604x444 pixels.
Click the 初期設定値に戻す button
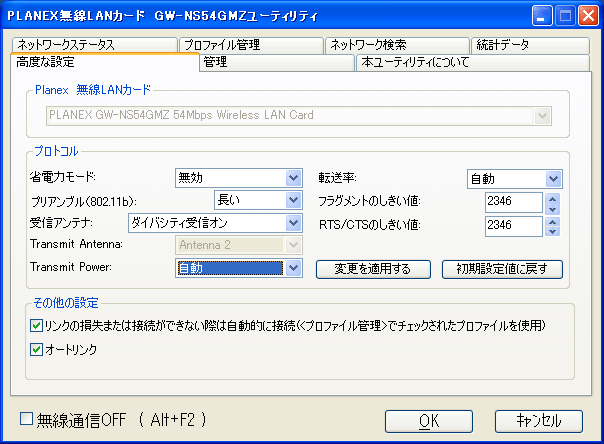pyautogui.click(x=502, y=269)
